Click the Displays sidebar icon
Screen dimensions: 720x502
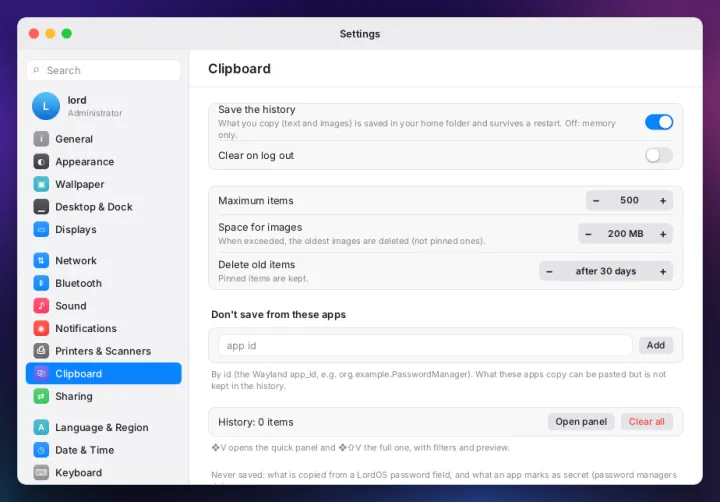[x=41, y=229]
